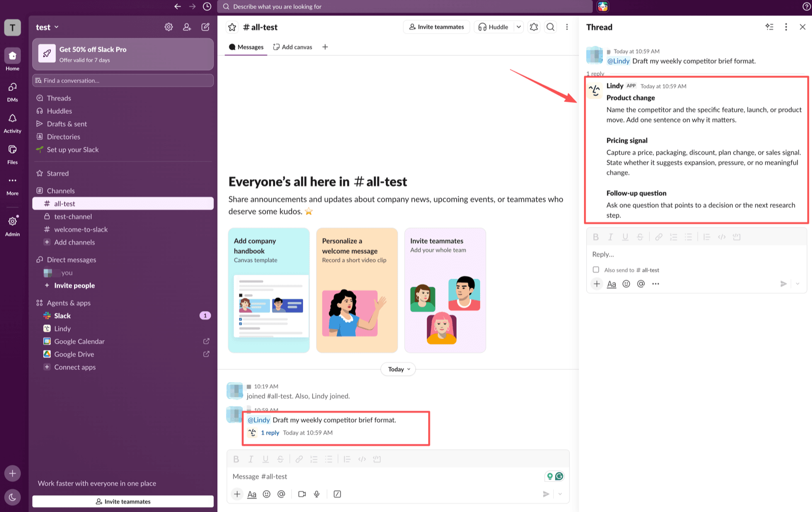Open emoji picker in the message composer

266,494
